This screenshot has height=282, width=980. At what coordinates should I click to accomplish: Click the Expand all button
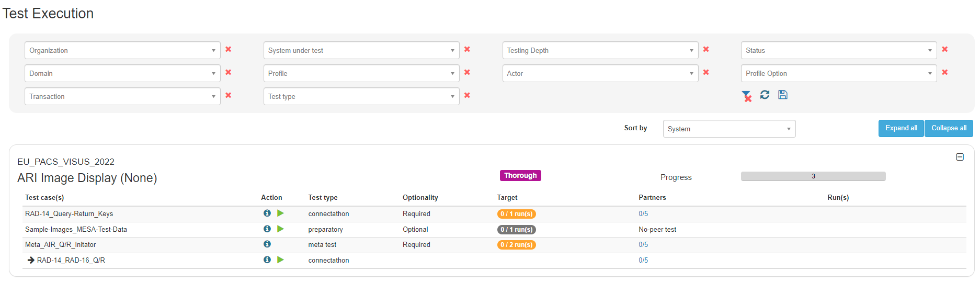(901, 128)
